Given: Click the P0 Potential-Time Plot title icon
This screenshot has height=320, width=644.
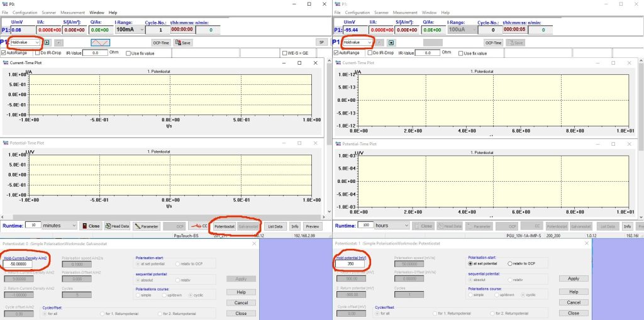Looking at the screenshot, I should point(5,143).
